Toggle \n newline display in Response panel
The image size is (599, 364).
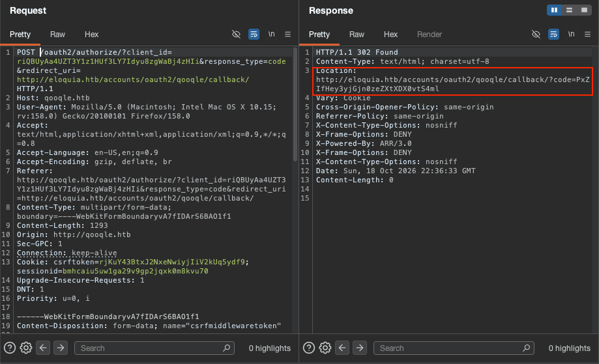[x=571, y=35]
